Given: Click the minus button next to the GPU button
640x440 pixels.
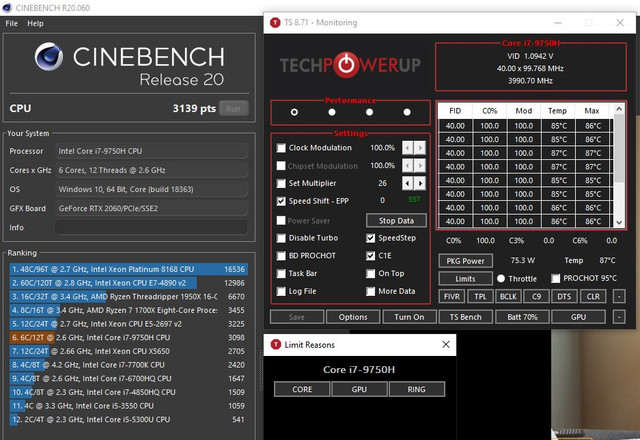Looking at the screenshot, I should point(620,317).
